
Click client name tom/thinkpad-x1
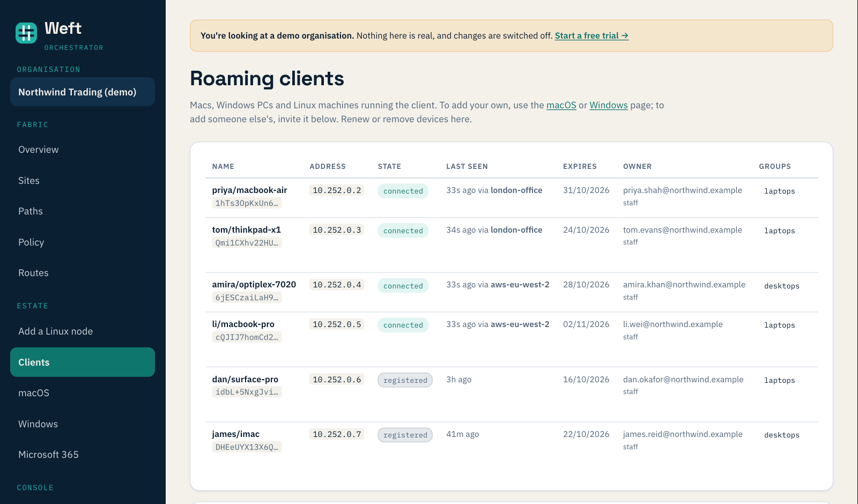tap(246, 230)
